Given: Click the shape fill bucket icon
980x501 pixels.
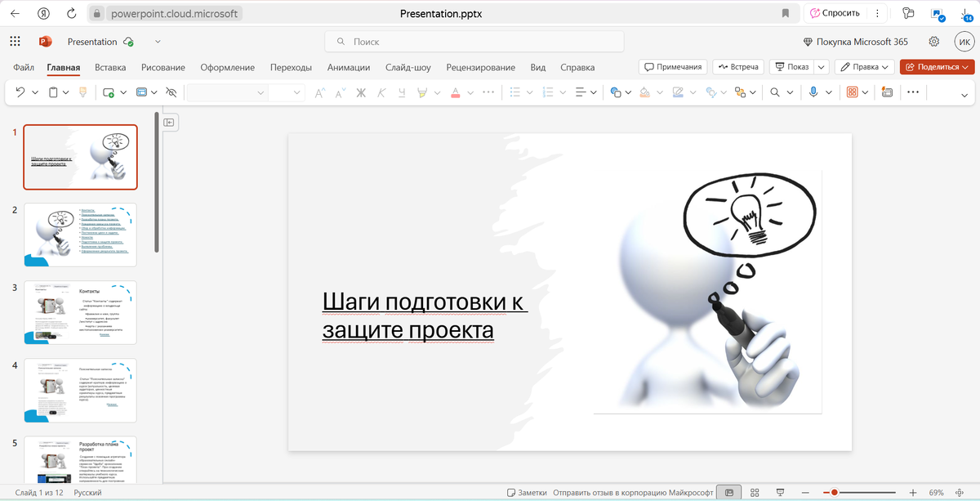Looking at the screenshot, I should tap(644, 92).
